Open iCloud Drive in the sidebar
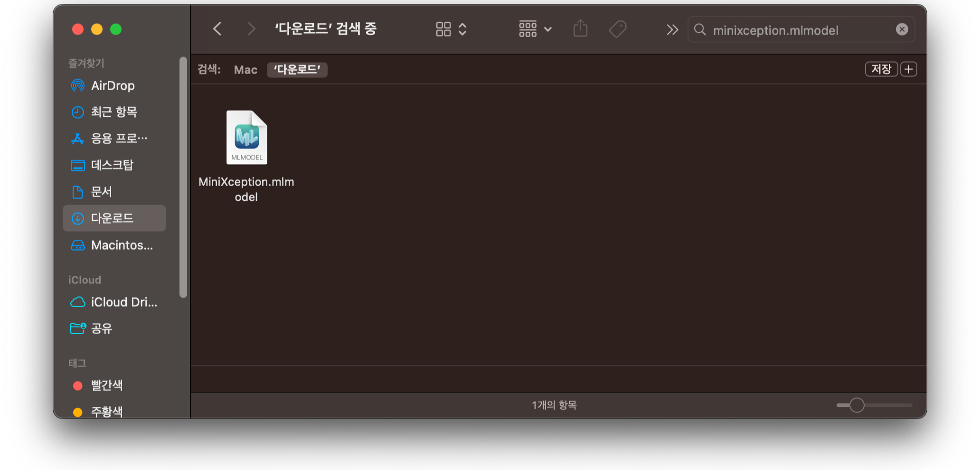The image size is (980, 470). [114, 302]
